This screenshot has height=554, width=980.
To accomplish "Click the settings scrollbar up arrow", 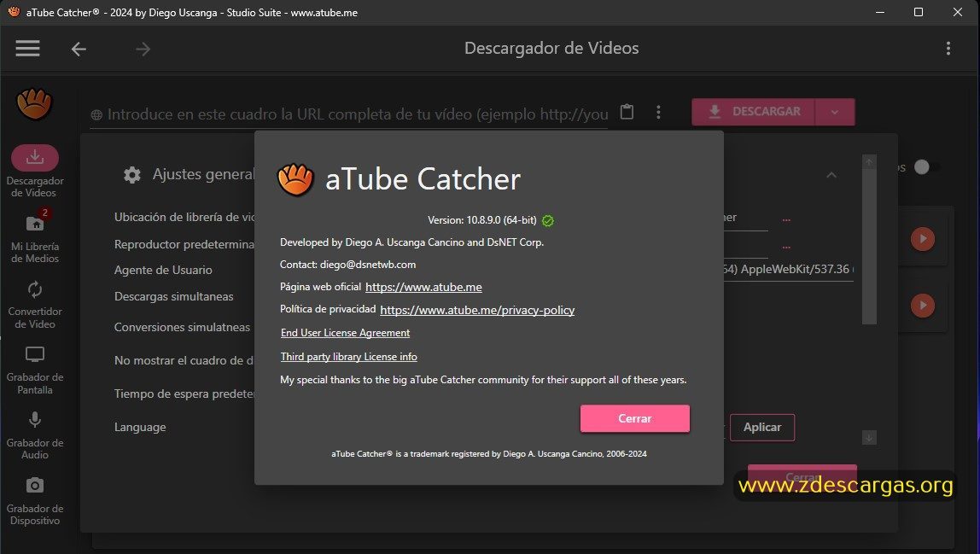I will click(x=869, y=162).
